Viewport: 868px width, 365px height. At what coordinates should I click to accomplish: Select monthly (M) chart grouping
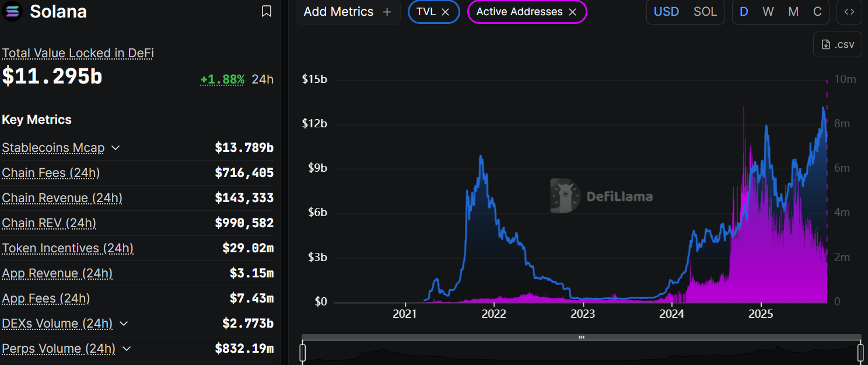click(793, 12)
